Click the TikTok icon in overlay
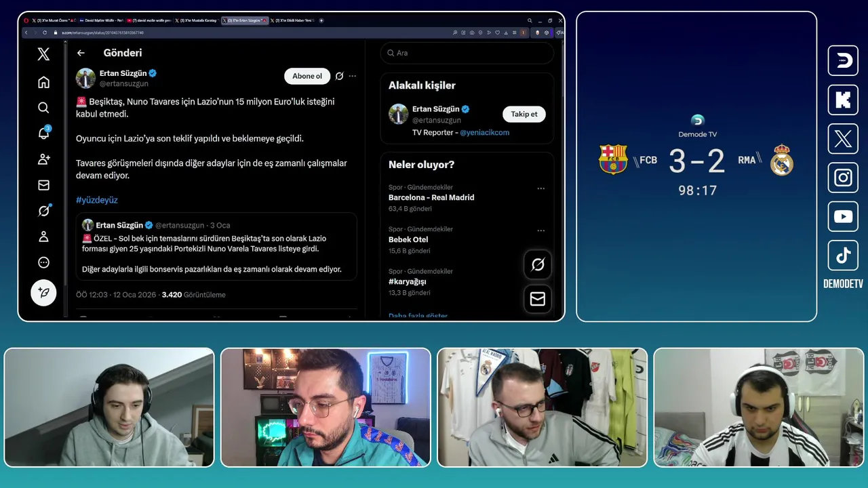 point(843,256)
